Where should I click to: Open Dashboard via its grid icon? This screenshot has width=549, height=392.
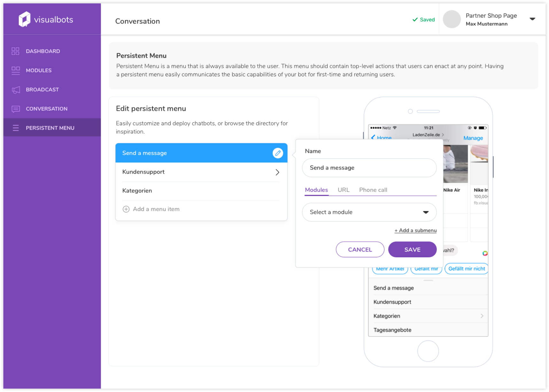[x=15, y=51]
